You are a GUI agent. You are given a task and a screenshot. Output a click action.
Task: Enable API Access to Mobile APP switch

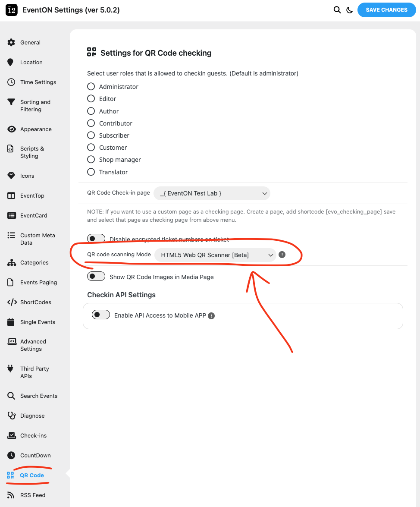pyautogui.click(x=101, y=315)
